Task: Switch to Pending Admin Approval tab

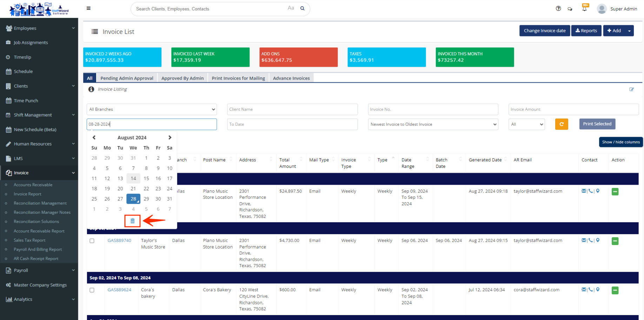Action: pyautogui.click(x=127, y=78)
